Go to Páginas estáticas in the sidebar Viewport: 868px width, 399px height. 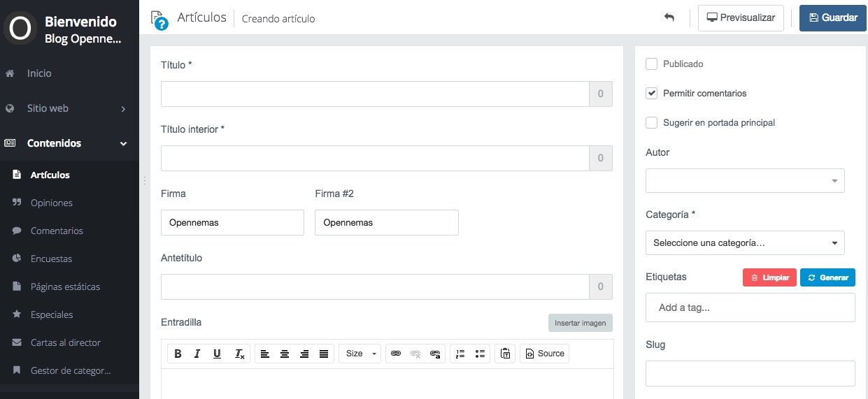click(x=65, y=286)
